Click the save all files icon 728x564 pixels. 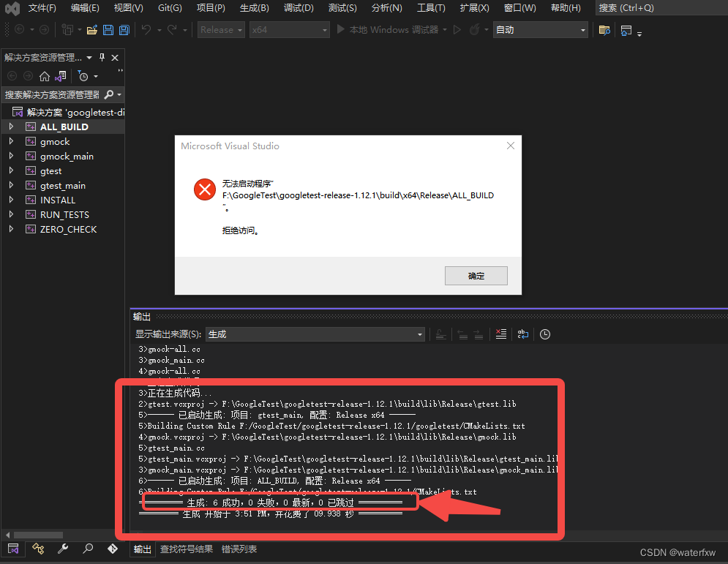[124, 30]
